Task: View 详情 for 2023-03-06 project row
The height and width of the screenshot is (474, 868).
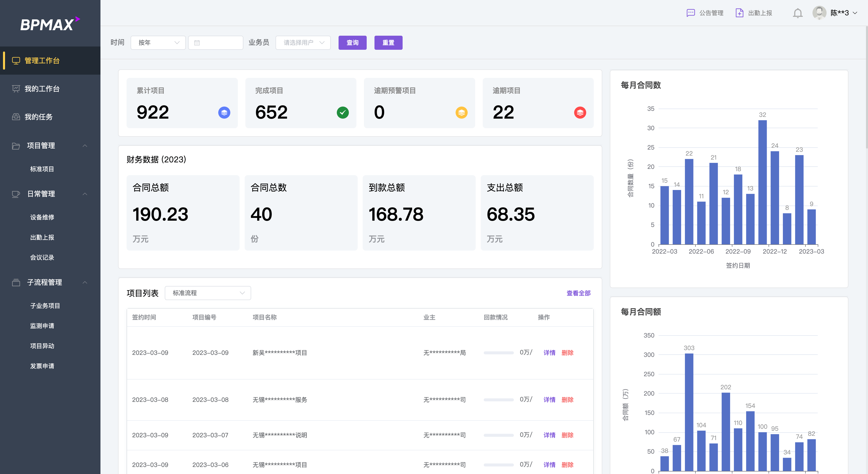Action: (549, 465)
